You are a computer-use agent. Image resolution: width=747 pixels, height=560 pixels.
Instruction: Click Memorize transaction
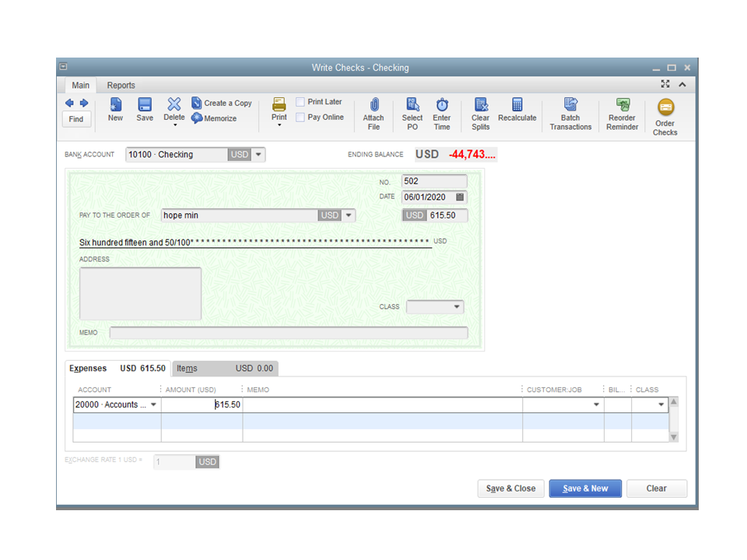point(215,118)
